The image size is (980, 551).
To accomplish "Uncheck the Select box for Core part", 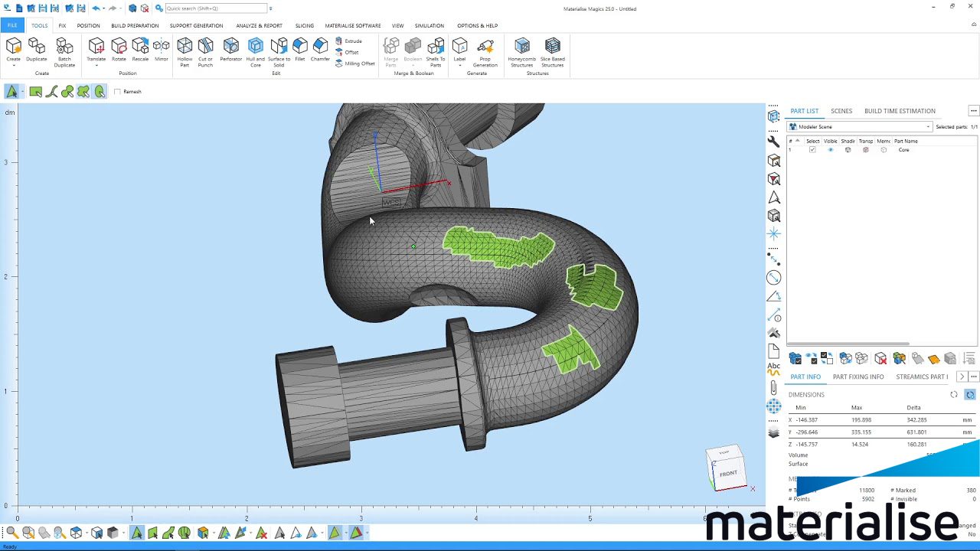I will tap(812, 150).
